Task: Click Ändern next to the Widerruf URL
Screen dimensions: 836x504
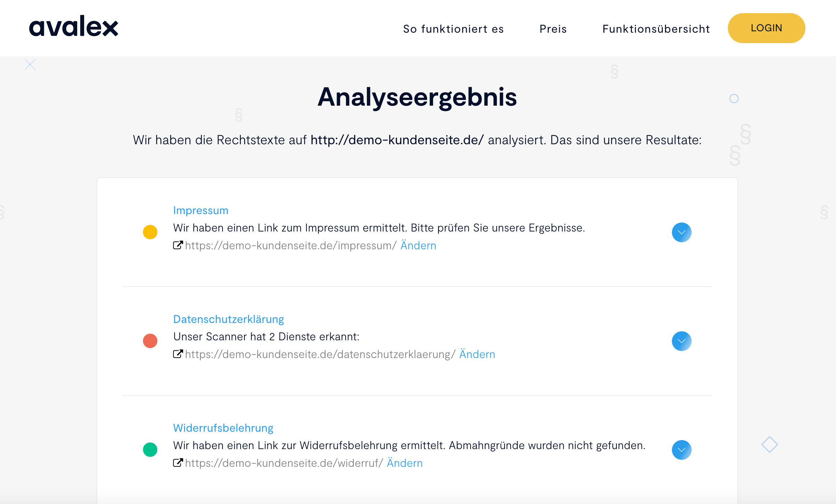Action: coord(405,463)
